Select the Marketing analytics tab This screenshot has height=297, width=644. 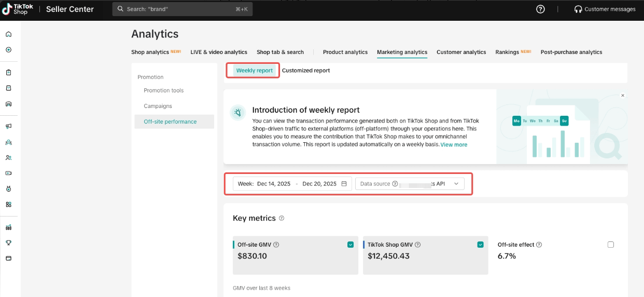click(402, 52)
